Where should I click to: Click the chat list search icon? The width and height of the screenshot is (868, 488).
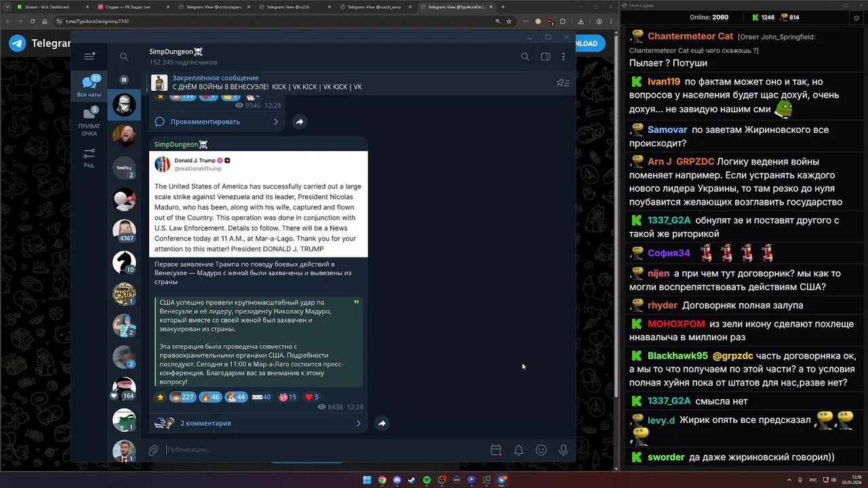point(123,57)
